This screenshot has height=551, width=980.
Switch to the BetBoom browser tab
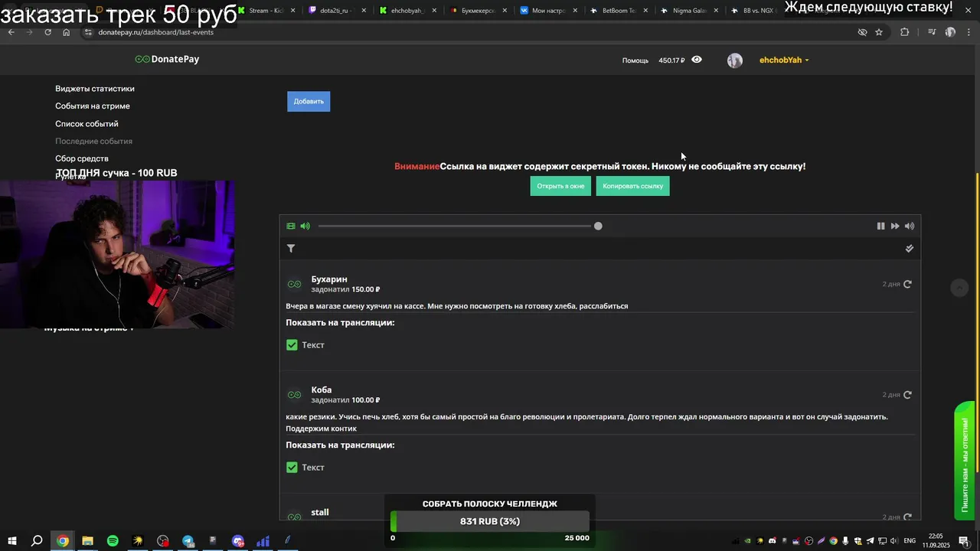619,11
